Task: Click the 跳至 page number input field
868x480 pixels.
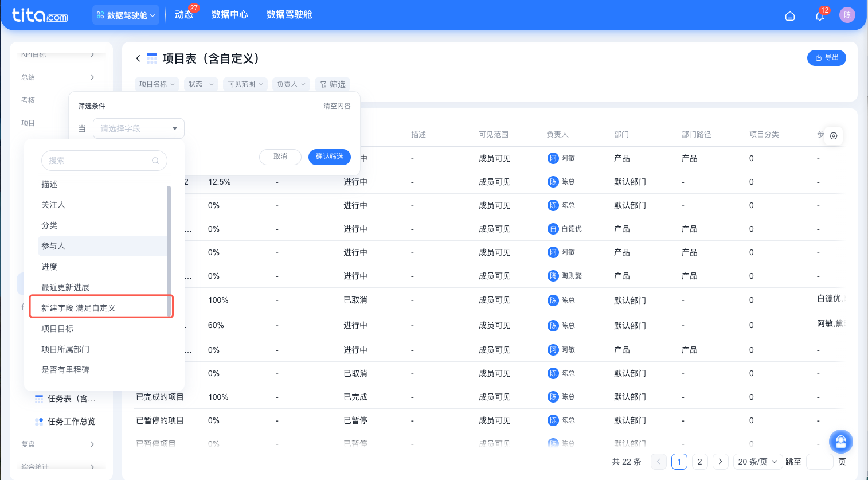Action: [820, 462]
